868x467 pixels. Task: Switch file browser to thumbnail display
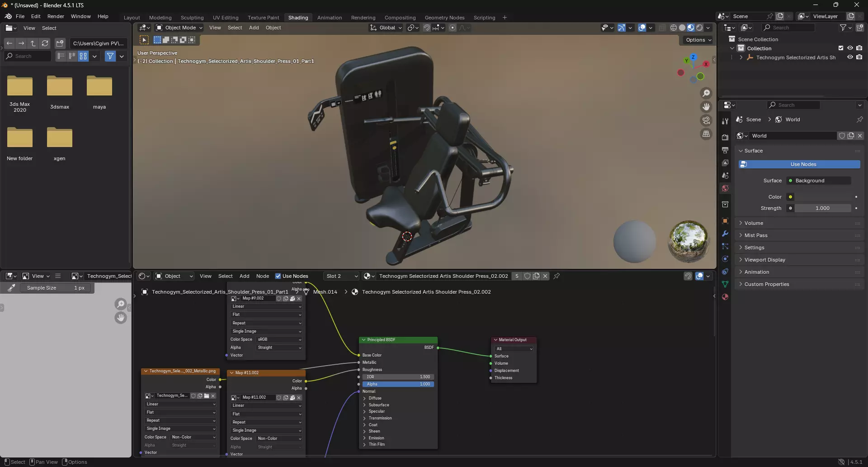[83, 56]
